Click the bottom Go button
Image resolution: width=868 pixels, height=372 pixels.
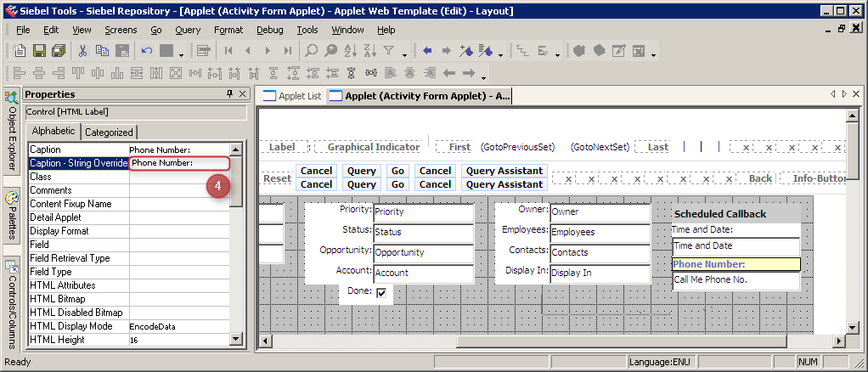tap(397, 184)
